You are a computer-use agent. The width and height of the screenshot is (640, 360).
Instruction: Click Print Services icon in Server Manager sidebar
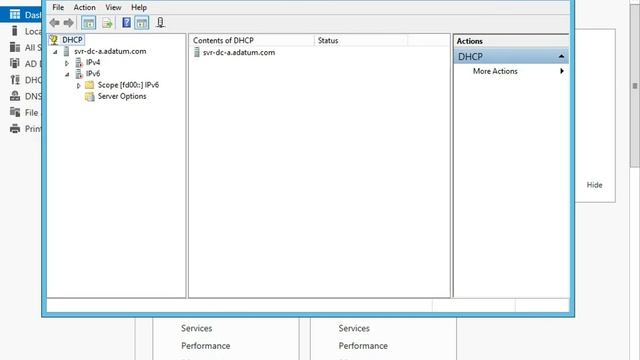click(x=15, y=129)
